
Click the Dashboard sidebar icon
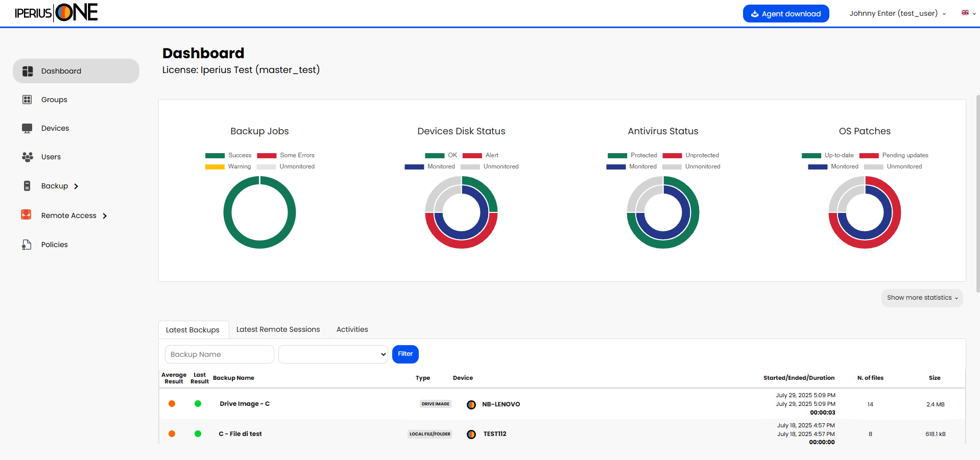click(x=28, y=71)
